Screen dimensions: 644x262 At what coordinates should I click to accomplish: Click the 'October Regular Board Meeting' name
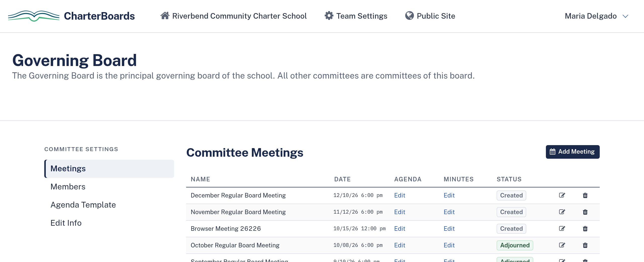(x=235, y=245)
